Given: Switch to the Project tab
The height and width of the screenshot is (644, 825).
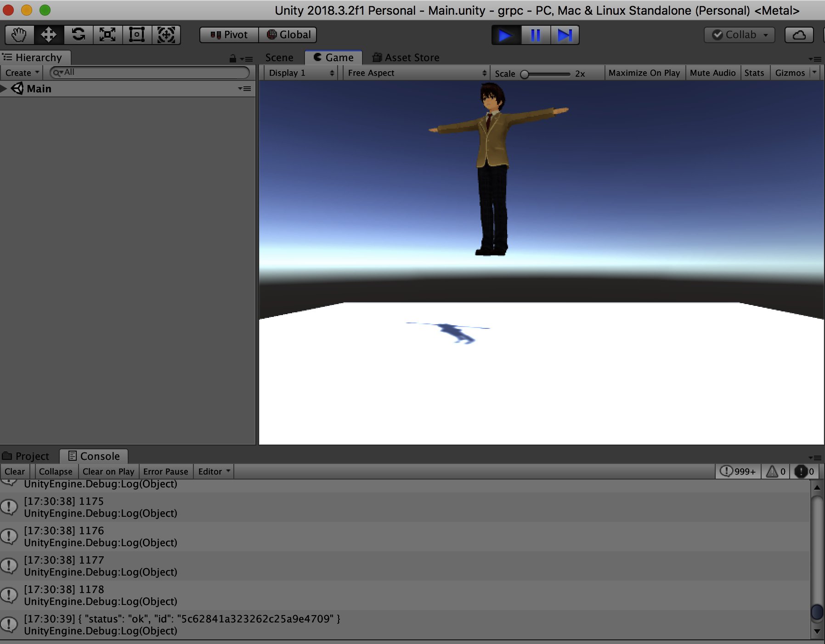Looking at the screenshot, I should [26, 456].
